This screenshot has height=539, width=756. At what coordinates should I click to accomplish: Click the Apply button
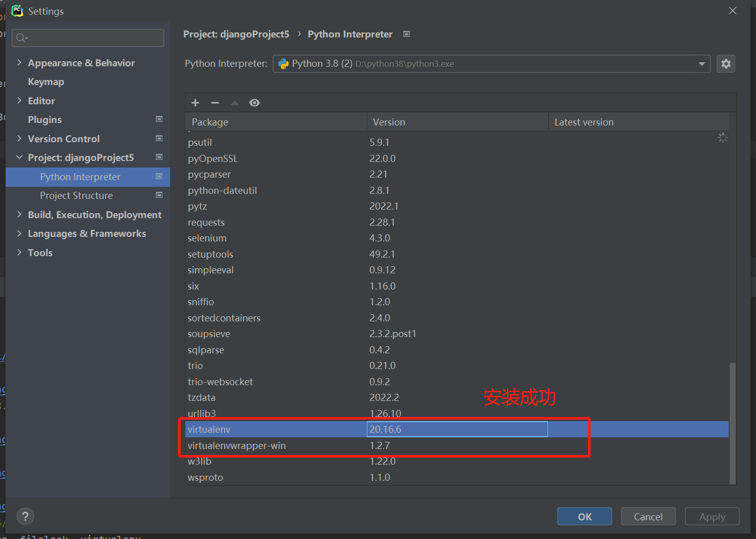point(712,516)
